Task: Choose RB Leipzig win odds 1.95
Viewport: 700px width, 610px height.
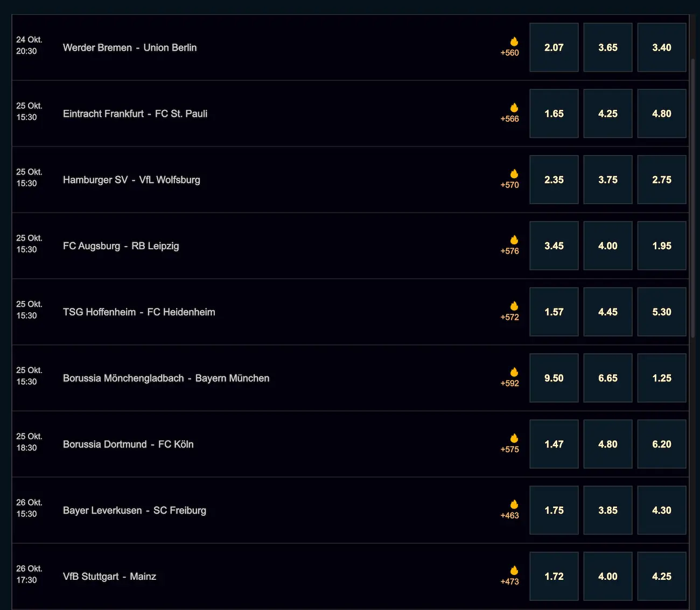Action: coord(661,246)
